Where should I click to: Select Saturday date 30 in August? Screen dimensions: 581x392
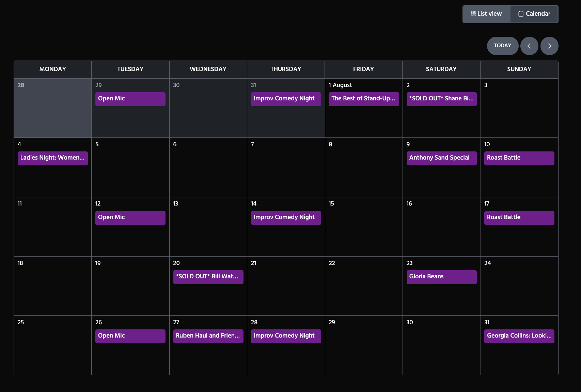point(442,345)
